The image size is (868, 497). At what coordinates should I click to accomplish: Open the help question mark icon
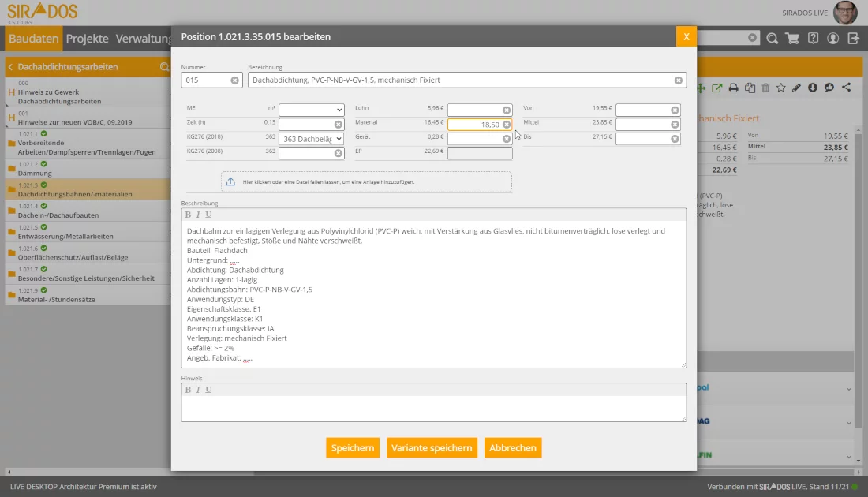click(x=813, y=38)
